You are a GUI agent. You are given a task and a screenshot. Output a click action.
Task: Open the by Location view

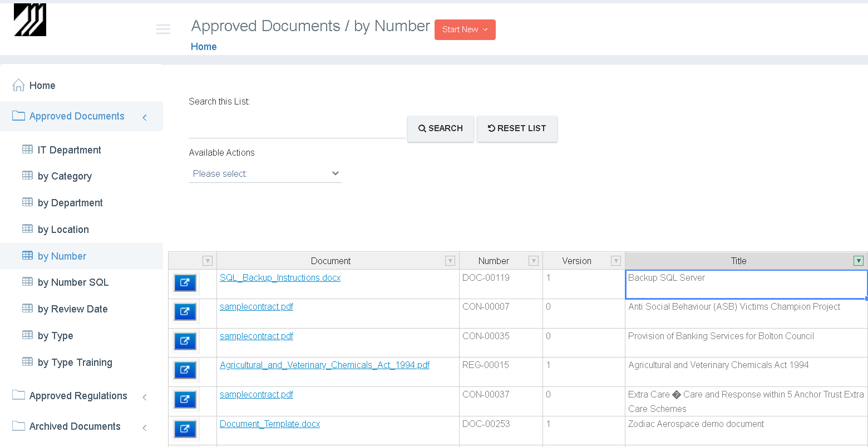point(63,230)
